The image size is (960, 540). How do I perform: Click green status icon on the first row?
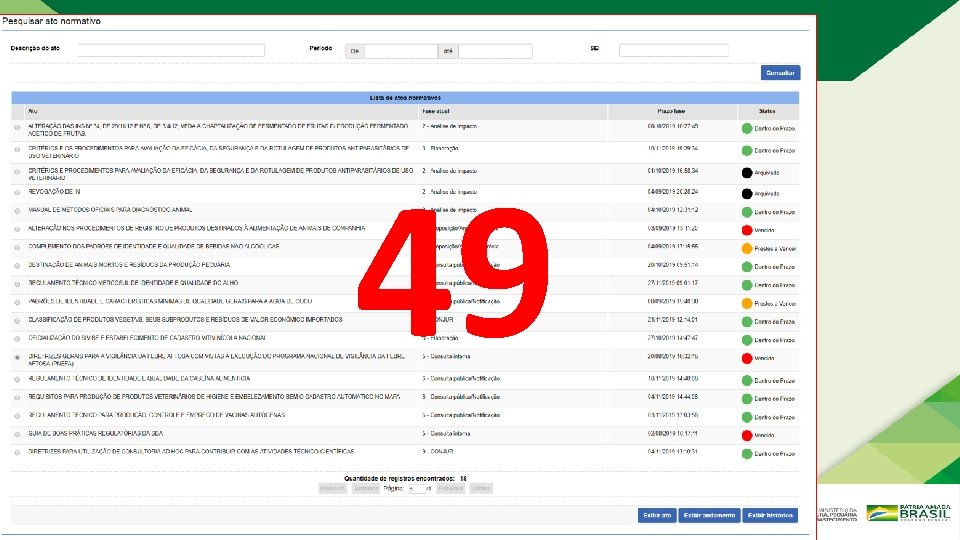point(747,129)
